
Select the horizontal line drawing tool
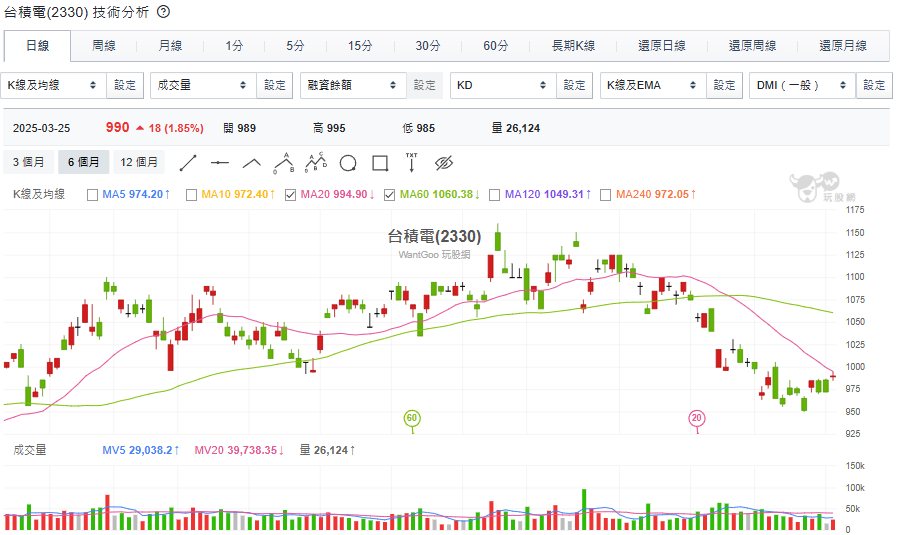220,162
